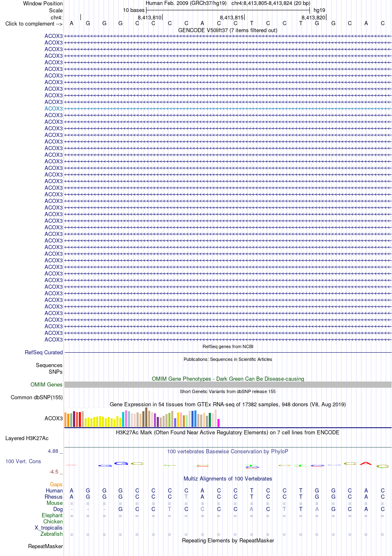The image size is (392, 556).
Task: Select the "Chicken" alignment row label
Action: pos(53,521)
